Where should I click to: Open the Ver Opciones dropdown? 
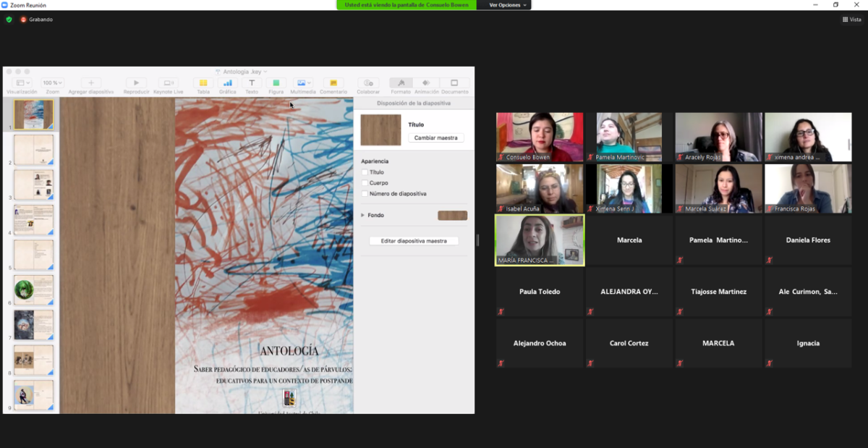click(x=507, y=5)
